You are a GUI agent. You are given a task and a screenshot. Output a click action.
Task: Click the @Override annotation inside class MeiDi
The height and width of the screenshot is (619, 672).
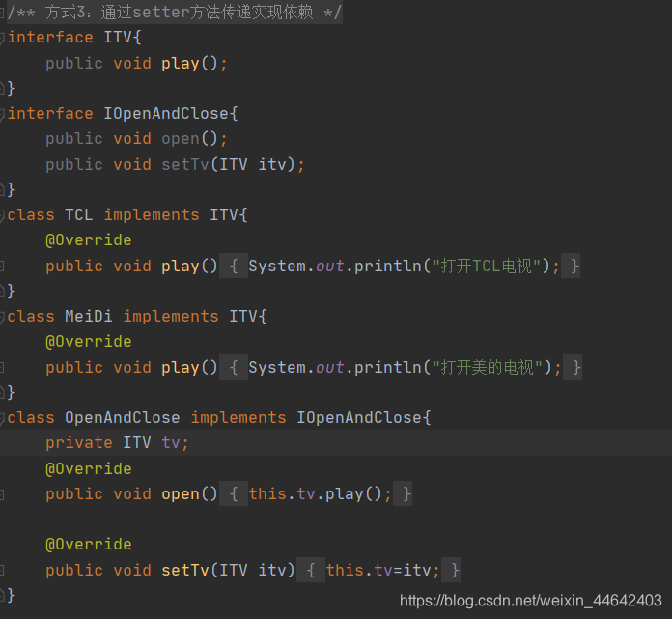(x=88, y=342)
